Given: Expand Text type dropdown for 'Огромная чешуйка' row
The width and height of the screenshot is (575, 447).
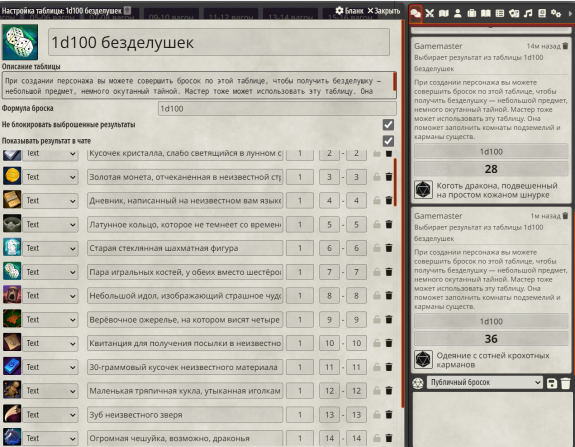Looking at the screenshot, I should [50, 438].
